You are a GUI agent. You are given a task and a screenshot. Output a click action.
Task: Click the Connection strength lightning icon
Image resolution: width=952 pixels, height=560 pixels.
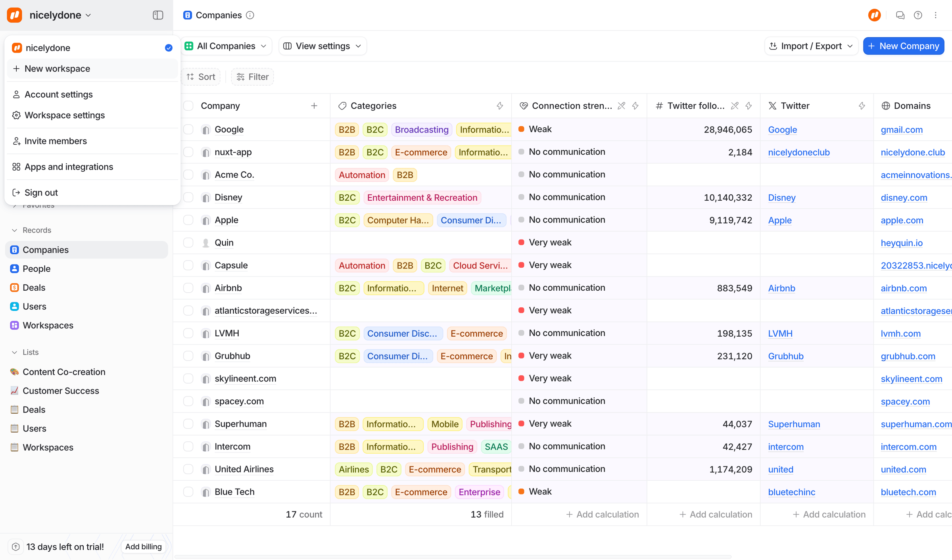[x=635, y=106]
